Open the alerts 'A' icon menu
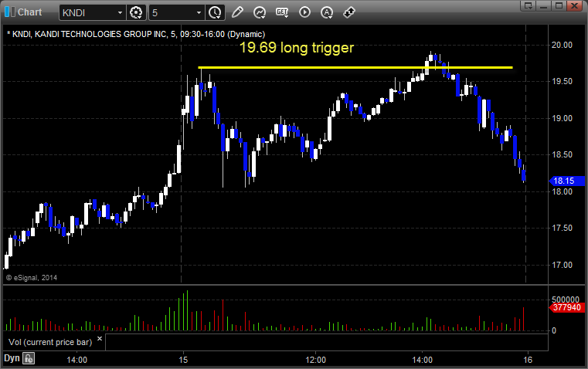This screenshot has width=588, height=369. point(327,12)
